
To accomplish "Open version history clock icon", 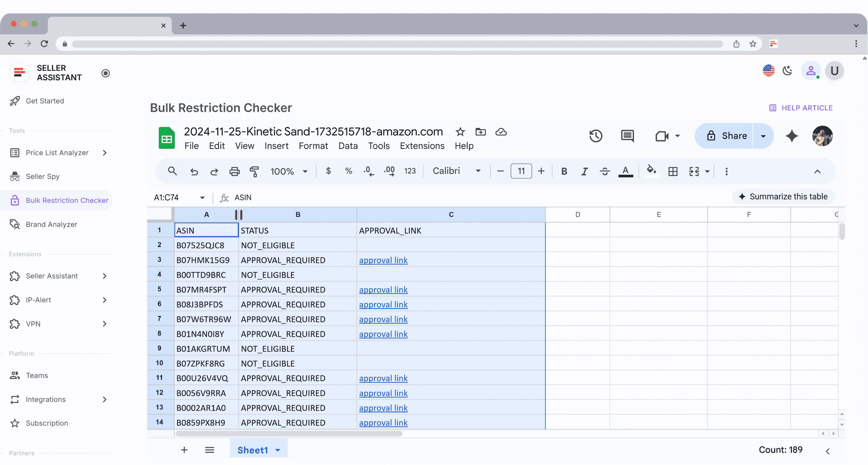I will [595, 136].
